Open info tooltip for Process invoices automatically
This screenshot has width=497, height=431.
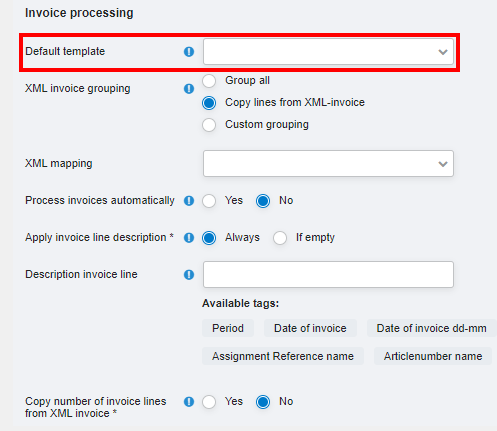(189, 201)
